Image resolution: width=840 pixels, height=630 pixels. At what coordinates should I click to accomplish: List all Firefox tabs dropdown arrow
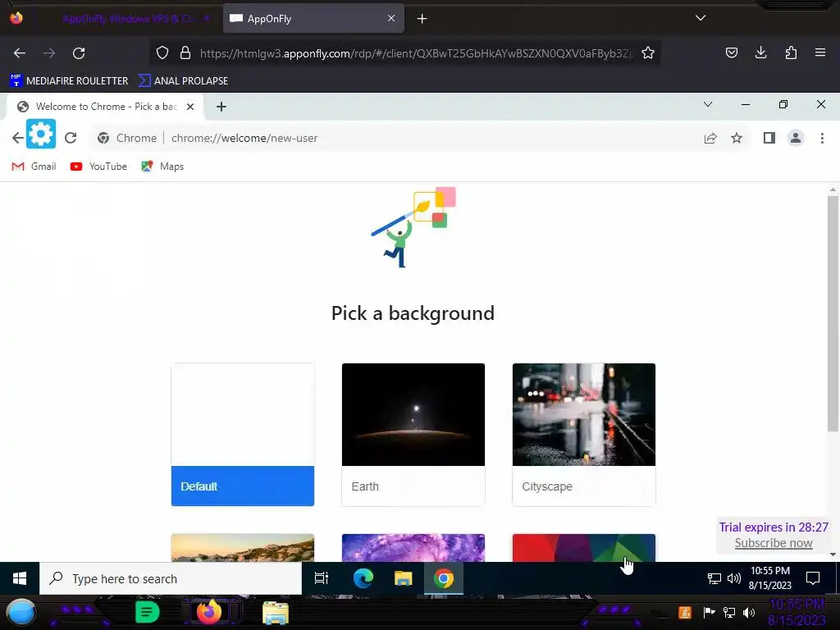pyautogui.click(x=701, y=18)
